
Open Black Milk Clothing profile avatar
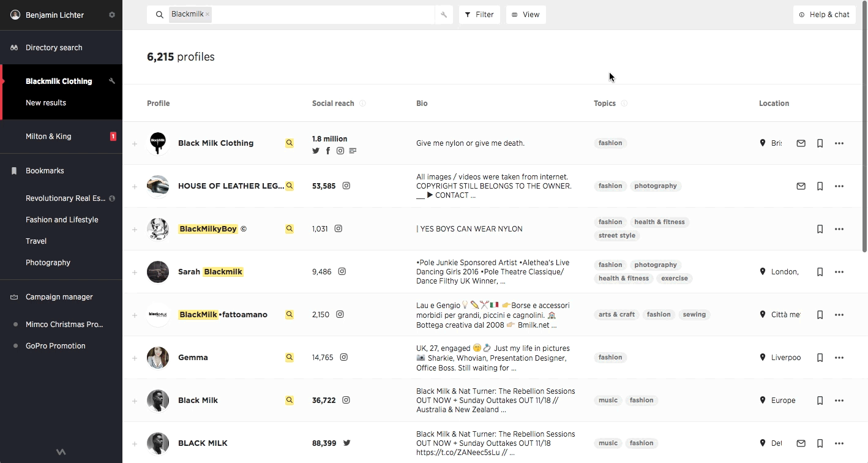point(158,143)
